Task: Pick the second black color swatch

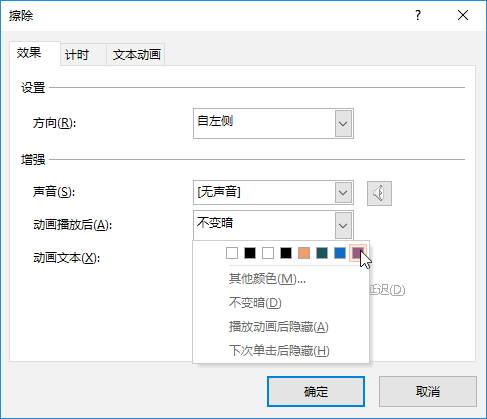Action: tap(286, 253)
